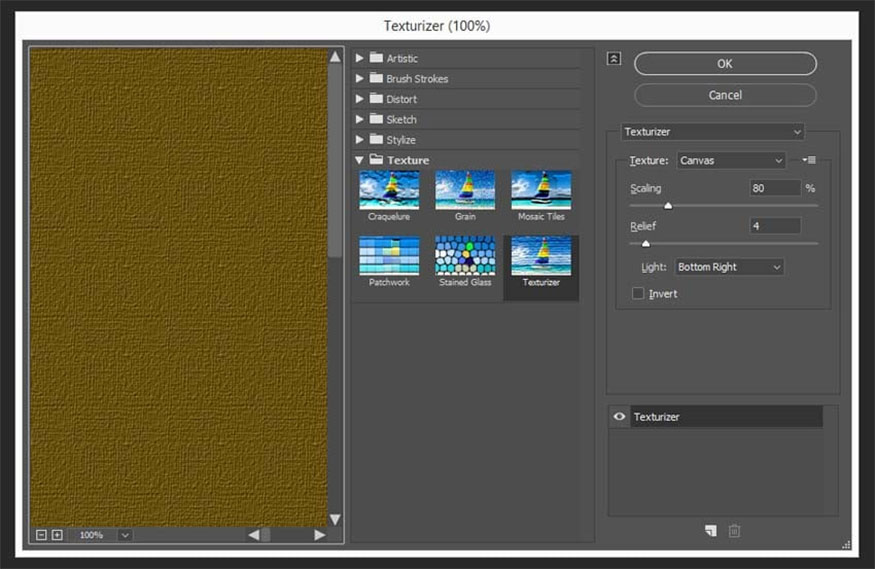
Task: Click the new effect layer icon
Action: [710, 530]
